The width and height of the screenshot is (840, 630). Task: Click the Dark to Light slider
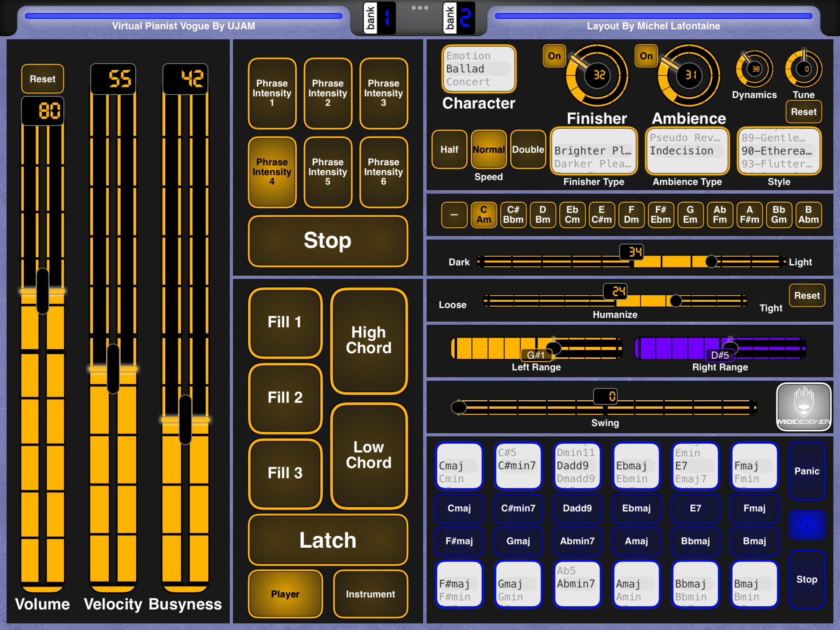click(x=632, y=262)
